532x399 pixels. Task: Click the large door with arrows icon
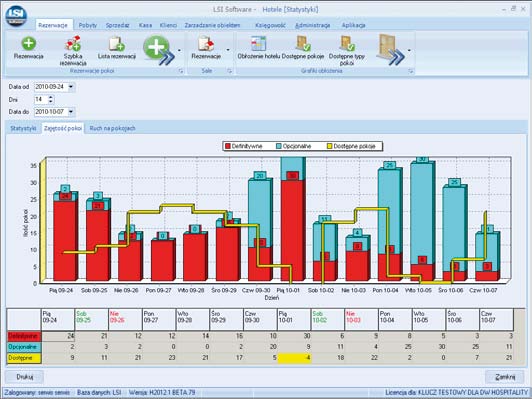coord(391,50)
